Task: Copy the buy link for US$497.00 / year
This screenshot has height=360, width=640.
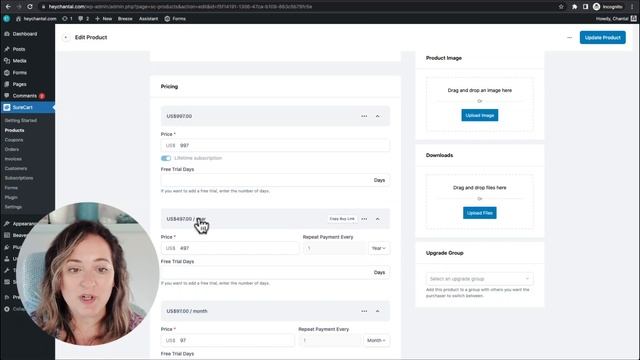Action: pos(342,219)
